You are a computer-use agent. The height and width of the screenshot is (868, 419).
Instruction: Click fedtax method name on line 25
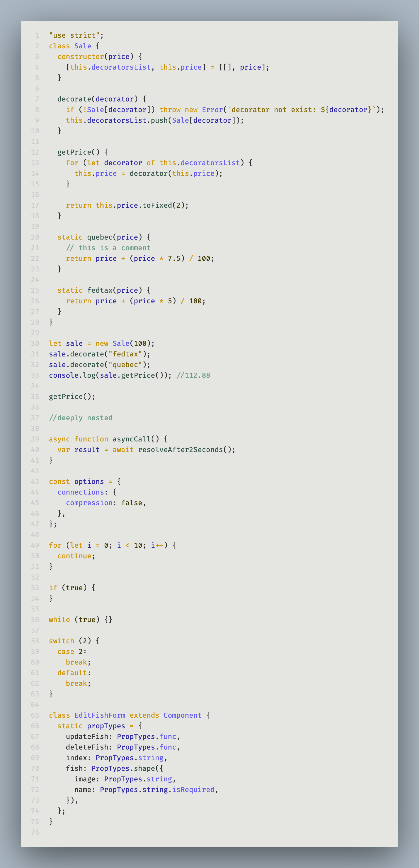point(100,290)
